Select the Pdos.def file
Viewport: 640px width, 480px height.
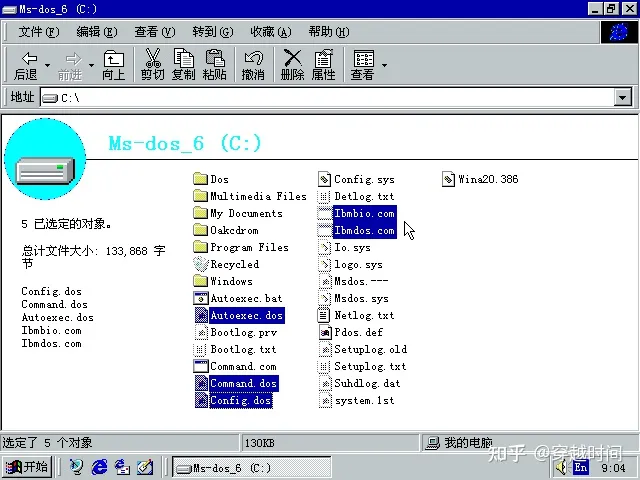pyautogui.click(x=351, y=333)
